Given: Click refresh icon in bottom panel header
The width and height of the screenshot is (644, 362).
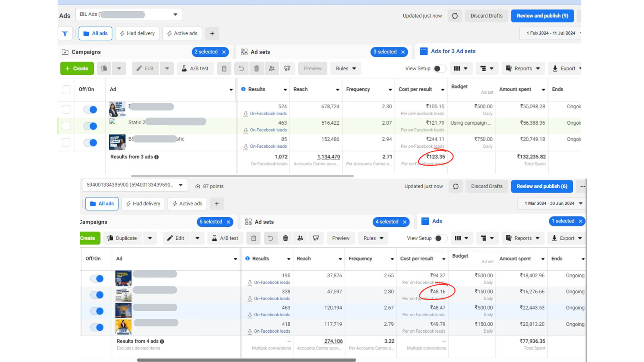Looking at the screenshot, I should tap(456, 186).
